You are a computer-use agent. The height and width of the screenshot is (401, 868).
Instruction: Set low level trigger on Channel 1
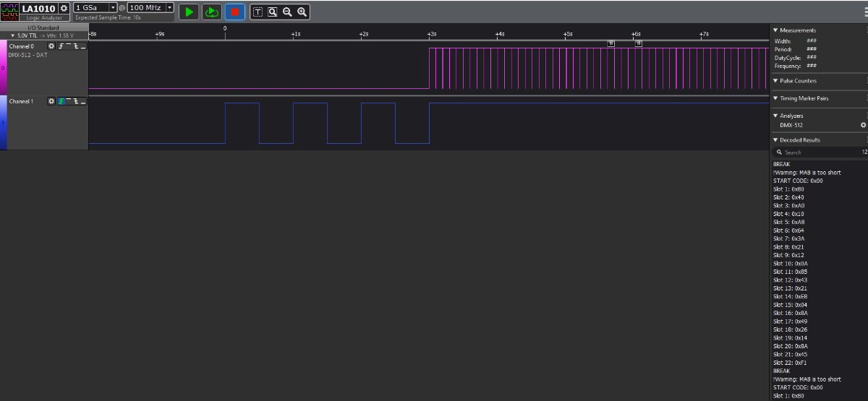coord(83,101)
